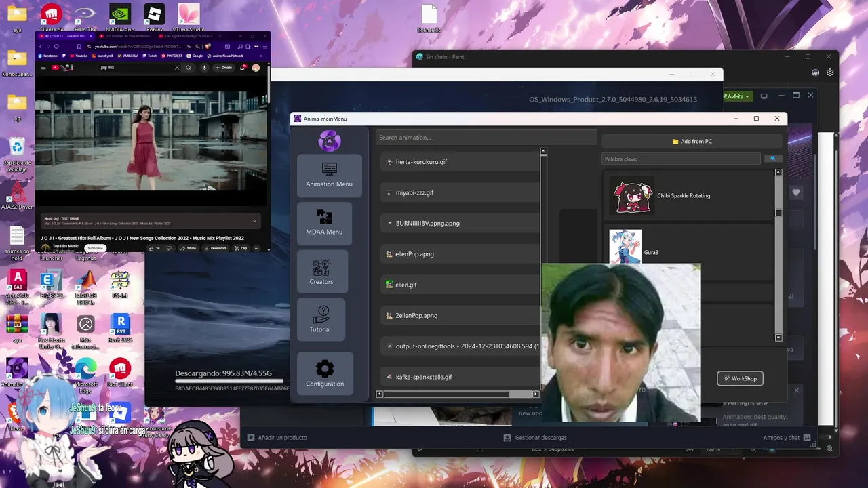Clear the YouTube search text
The image size is (868, 488).
coord(178,68)
